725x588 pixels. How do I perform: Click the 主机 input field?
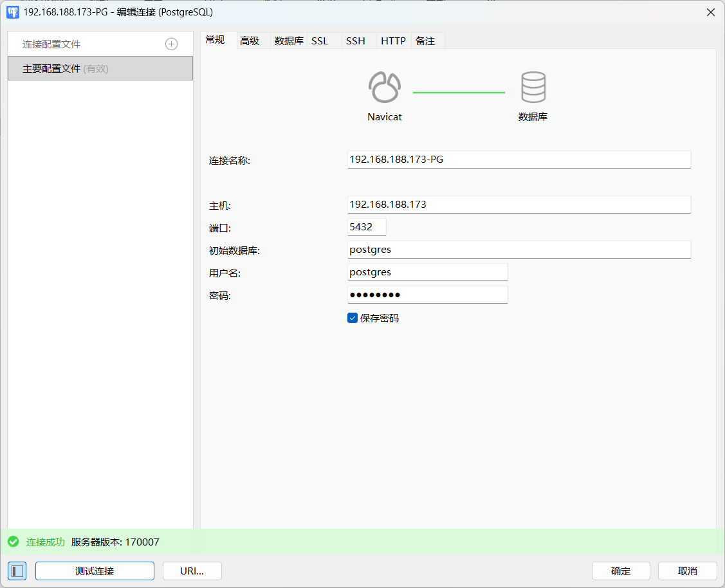(519, 205)
